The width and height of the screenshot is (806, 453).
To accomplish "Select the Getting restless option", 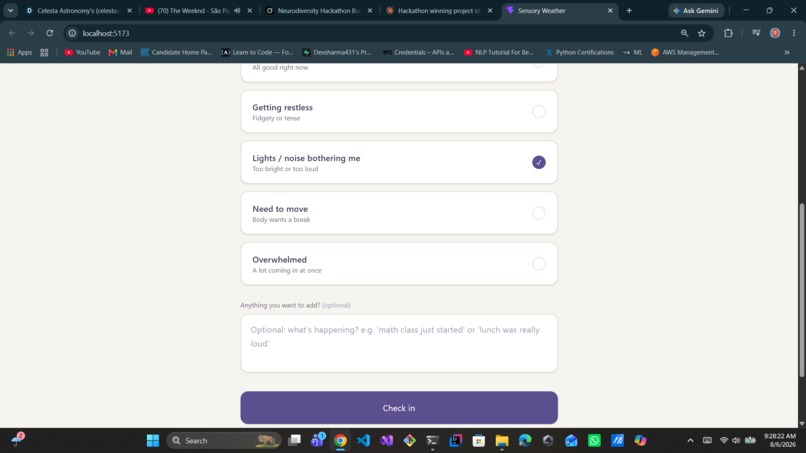I will point(399,112).
